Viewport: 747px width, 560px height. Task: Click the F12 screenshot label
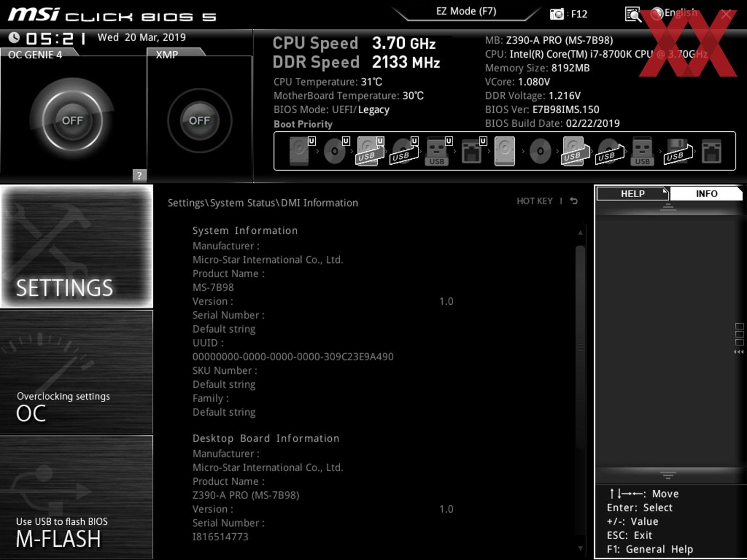click(579, 14)
